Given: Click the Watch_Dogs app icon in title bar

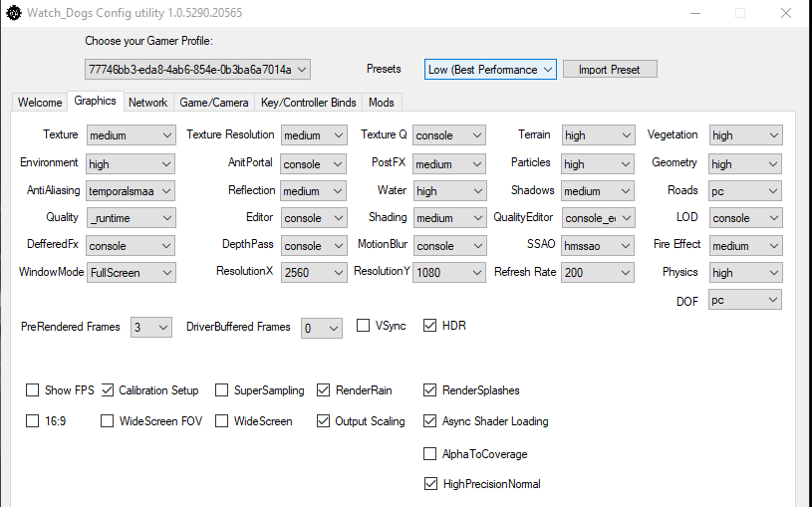Looking at the screenshot, I should click(x=14, y=12).
